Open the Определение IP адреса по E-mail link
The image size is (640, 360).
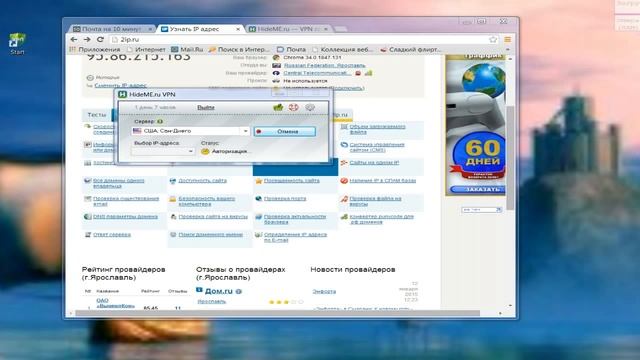pyautogui.click(x=296, y=237)
